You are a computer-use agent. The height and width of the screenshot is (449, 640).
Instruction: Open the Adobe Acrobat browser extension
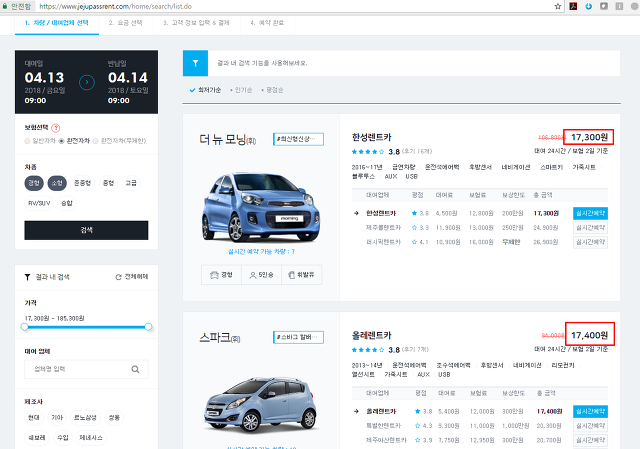573,6
